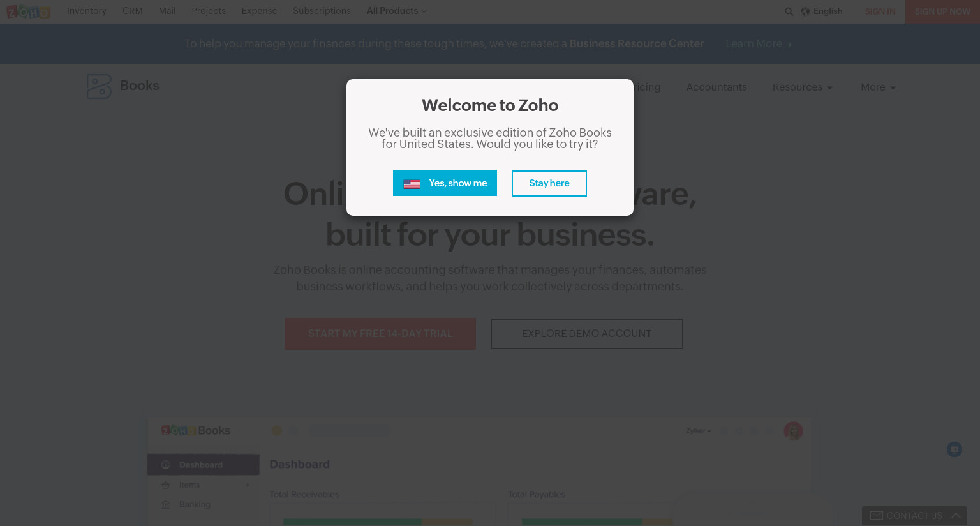The width and height of the screenshot is (980, 526).
Task: Open the search magnifier icon
Action: pos(789,11)
